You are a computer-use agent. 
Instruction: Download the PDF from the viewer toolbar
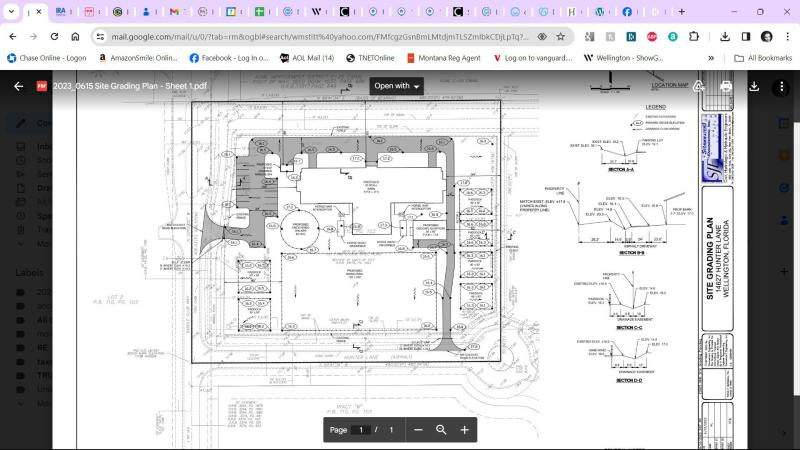tap(754, 86)
